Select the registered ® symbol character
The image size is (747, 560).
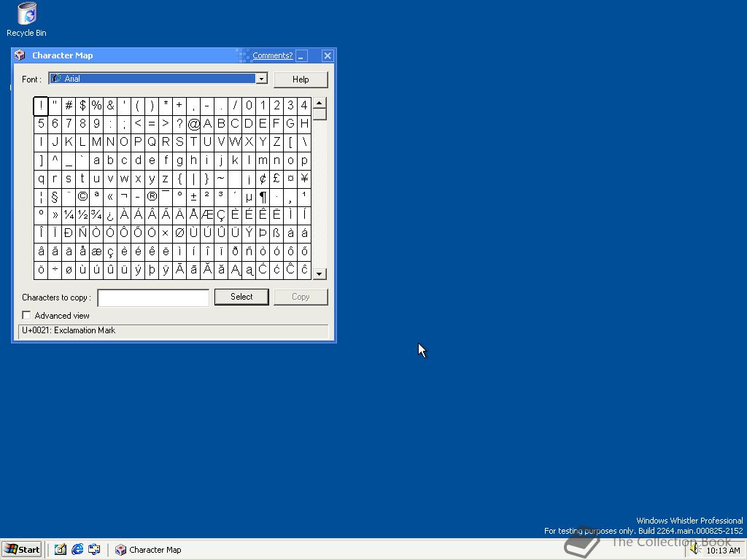click(152, 196)
